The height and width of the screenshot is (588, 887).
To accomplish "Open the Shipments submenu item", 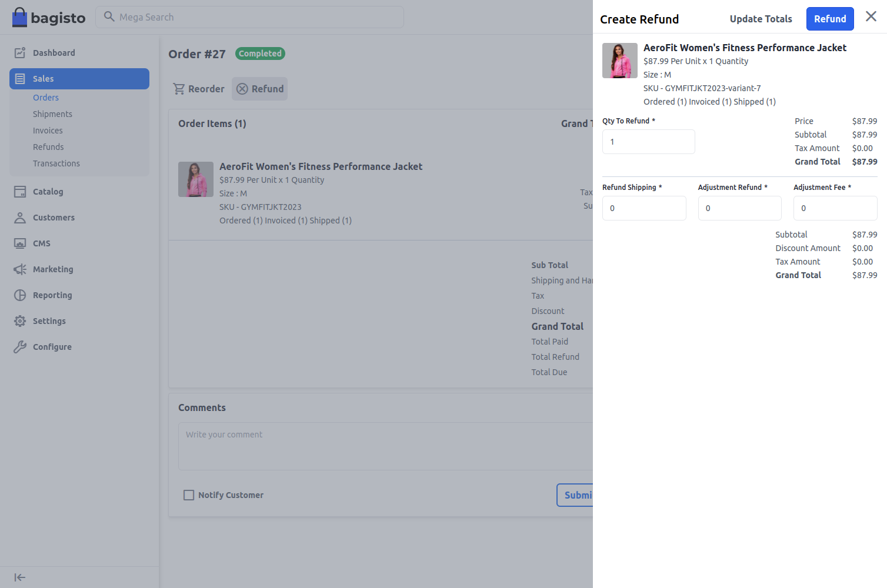I will coord(52,114).
